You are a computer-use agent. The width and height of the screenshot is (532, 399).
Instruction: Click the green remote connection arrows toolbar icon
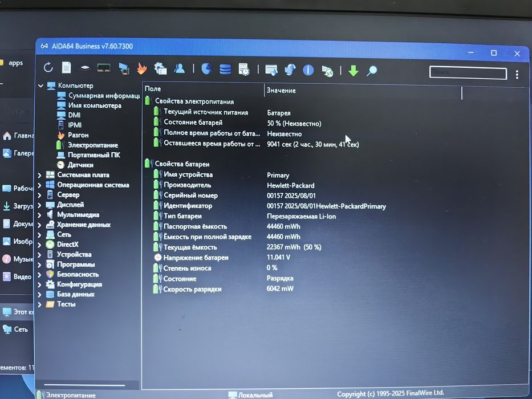(x=327, y=71)
